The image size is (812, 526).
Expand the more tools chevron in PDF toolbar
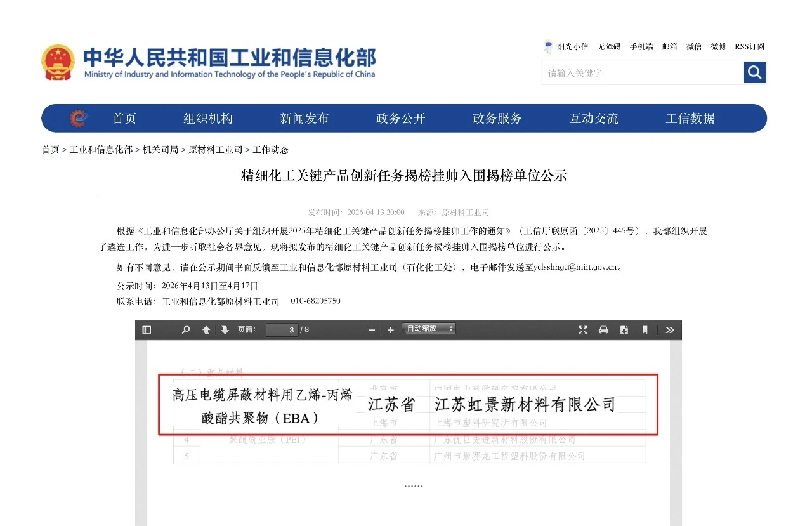coord(669,329)
